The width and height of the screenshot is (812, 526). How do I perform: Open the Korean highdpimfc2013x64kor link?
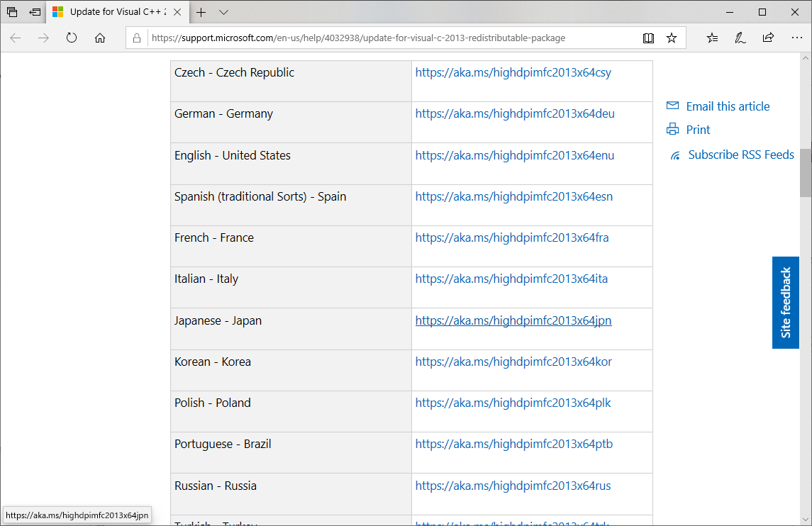pyautogui.click(x=513, y=362)
